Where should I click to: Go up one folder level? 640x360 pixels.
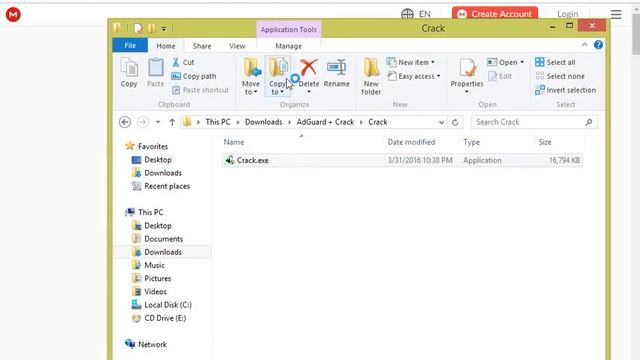pos(172,122)
